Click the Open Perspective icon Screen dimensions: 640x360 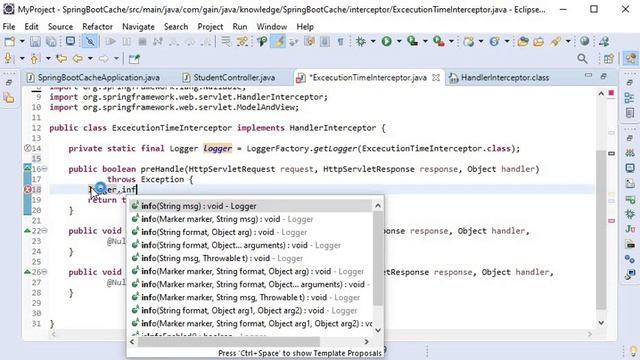point(609,59)
